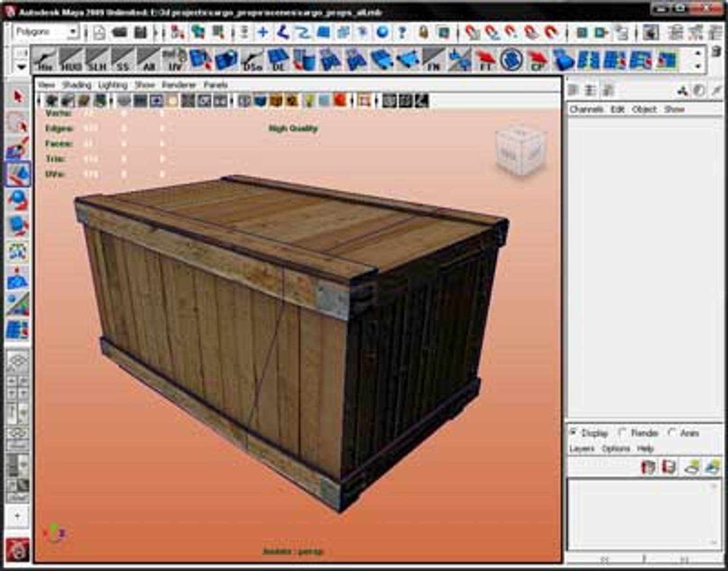The image size is (728, 571).
Task: Open the Options menu in Layer Editor
Action: [616, 449]
